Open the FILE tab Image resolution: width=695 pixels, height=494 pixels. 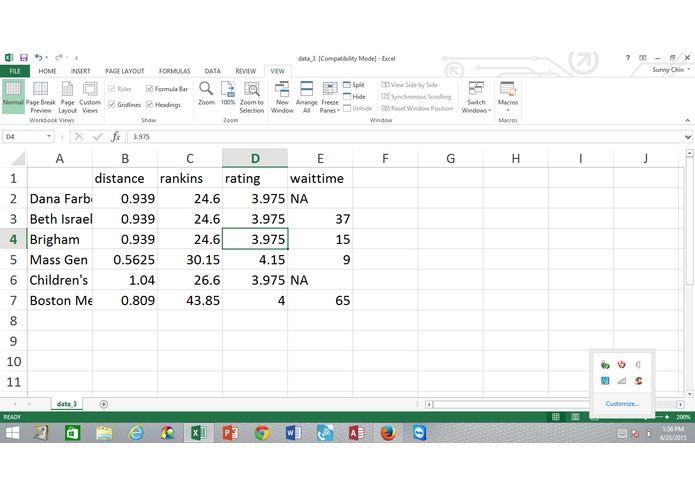[15, 71]
